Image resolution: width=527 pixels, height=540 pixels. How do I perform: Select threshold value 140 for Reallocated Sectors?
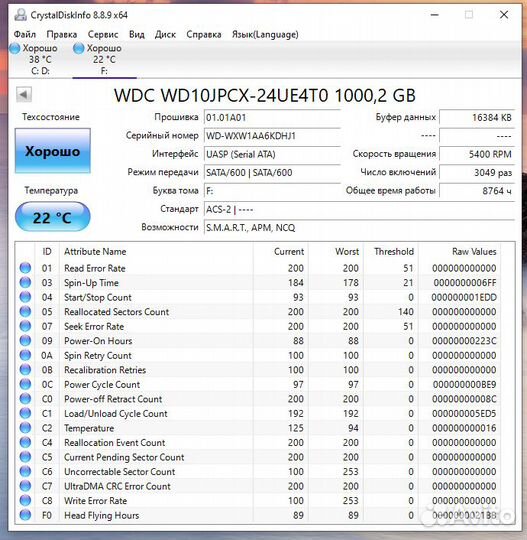[x=405, y=312]
